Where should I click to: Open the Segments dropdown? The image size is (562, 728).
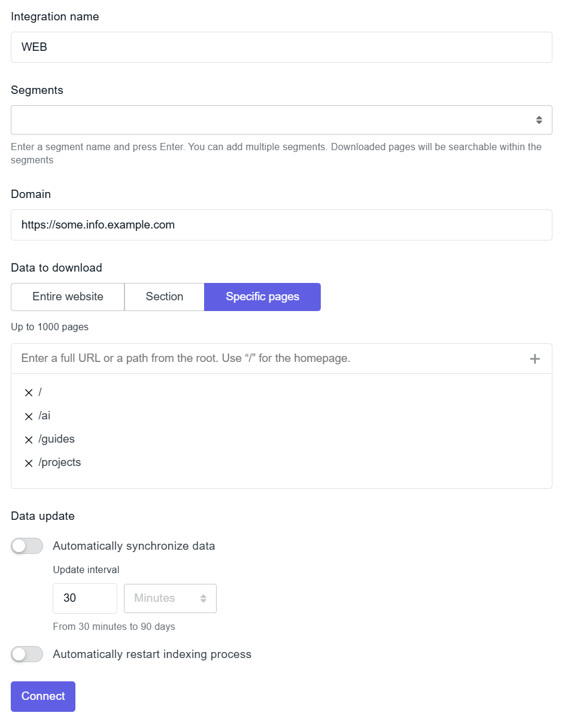(x=281, y=120)
